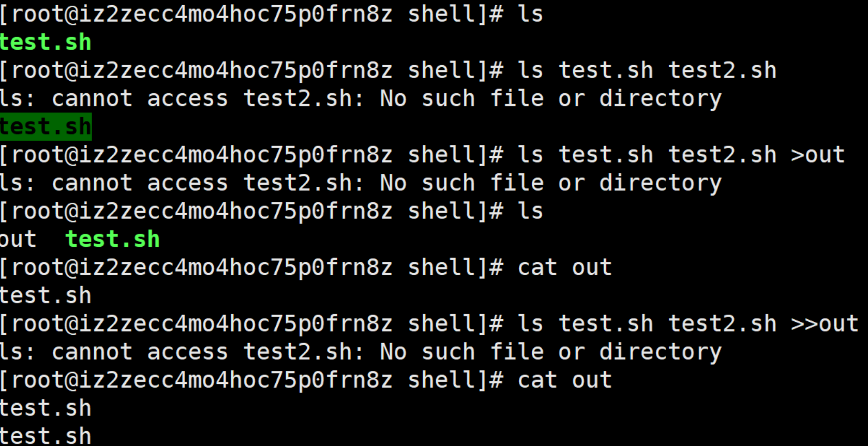The image size is (868, 446).
Task: Click 'test.sh' argument in the >out command
Action: click(606, 155)
